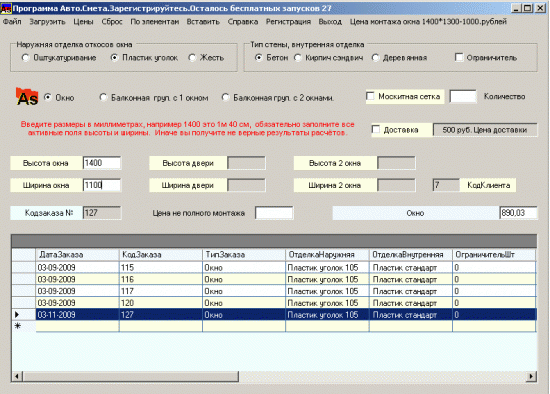
Task: Open the Файл menu
Action: [x=12, y=22]
